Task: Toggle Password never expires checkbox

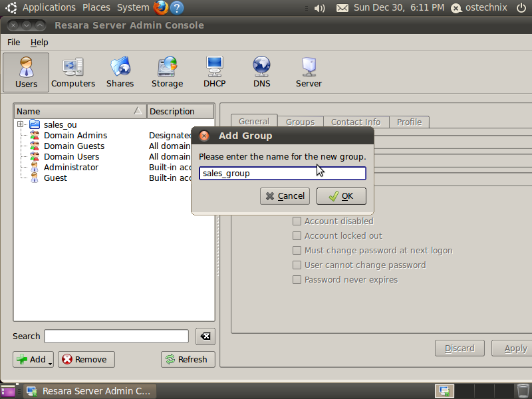Action: (297, 279)
